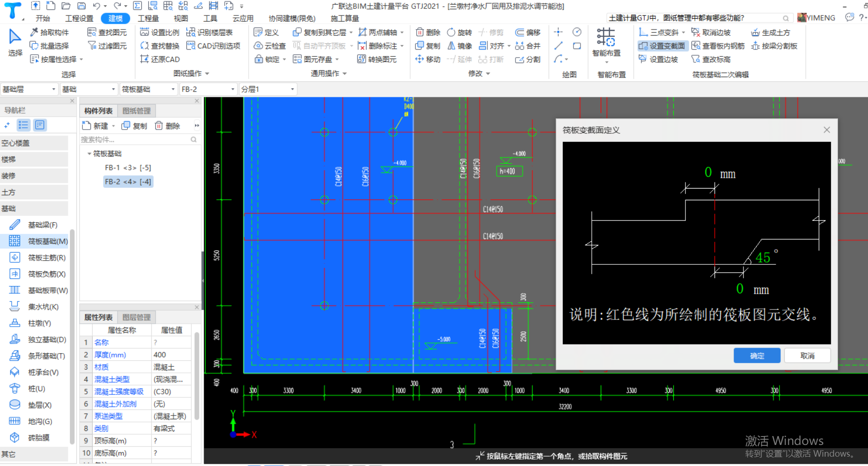Click 生成土方 generate earthwork tool
This screenshot has width=868, height=466.
(771, 32)
